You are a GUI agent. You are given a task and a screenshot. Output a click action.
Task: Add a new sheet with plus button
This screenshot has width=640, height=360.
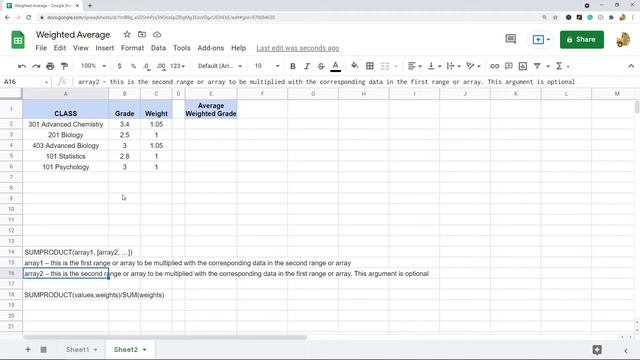click(28, 349)
